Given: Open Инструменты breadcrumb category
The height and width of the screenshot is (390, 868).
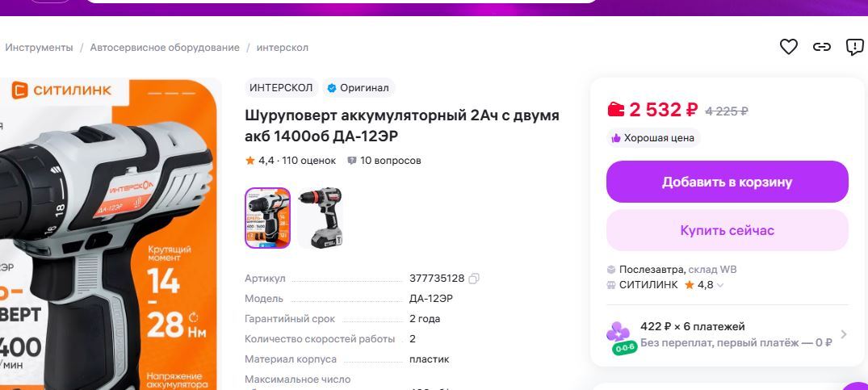Looking at the screenshot, I should pyautogui.click(x=39, y=48).
